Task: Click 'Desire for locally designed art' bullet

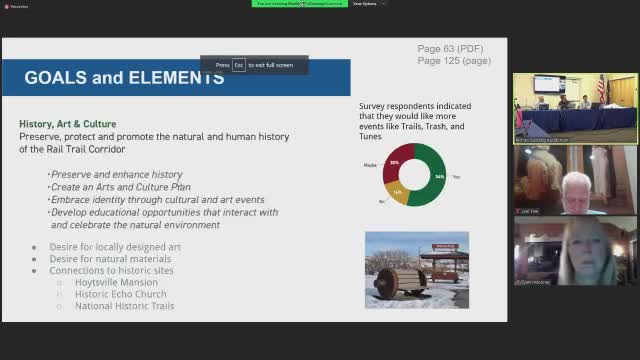Action: click(115, 247)
